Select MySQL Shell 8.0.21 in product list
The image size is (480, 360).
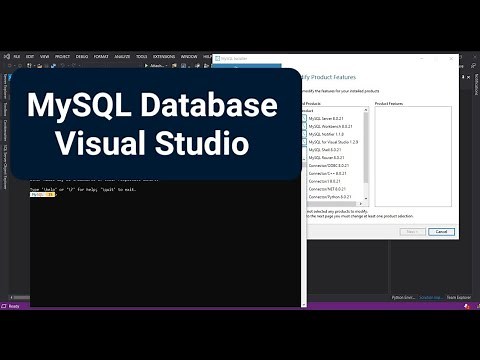click(325, 150)
